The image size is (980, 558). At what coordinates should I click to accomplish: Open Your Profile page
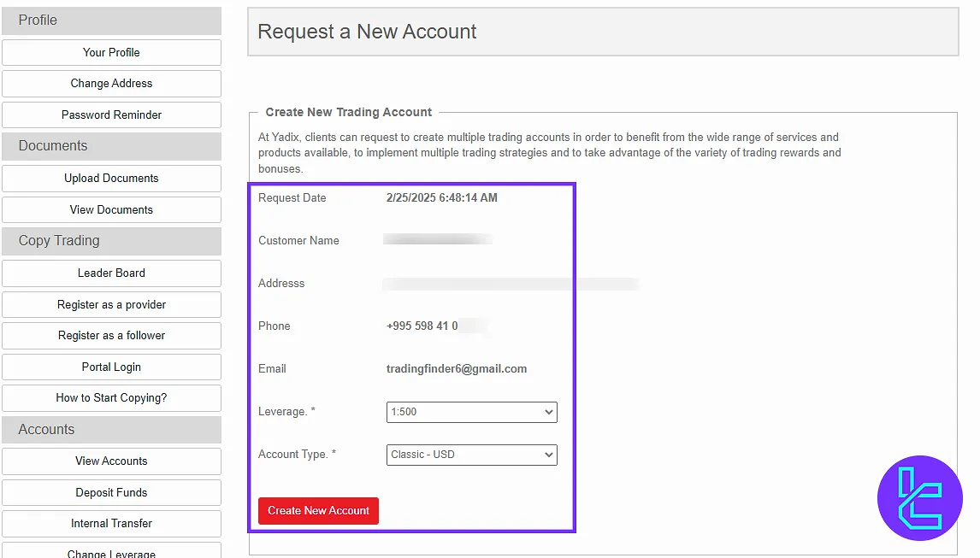coord(111,52)
